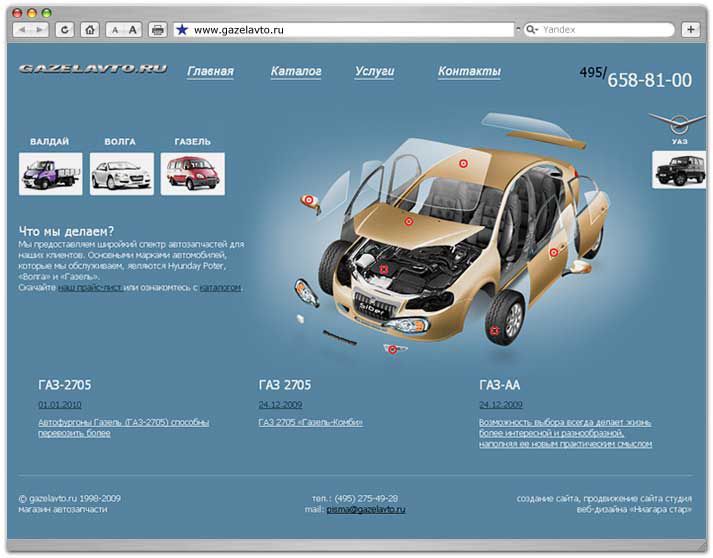Open Возможность выбора всегда делает article link
Viewport: 713px width, 558px height.
565,433
